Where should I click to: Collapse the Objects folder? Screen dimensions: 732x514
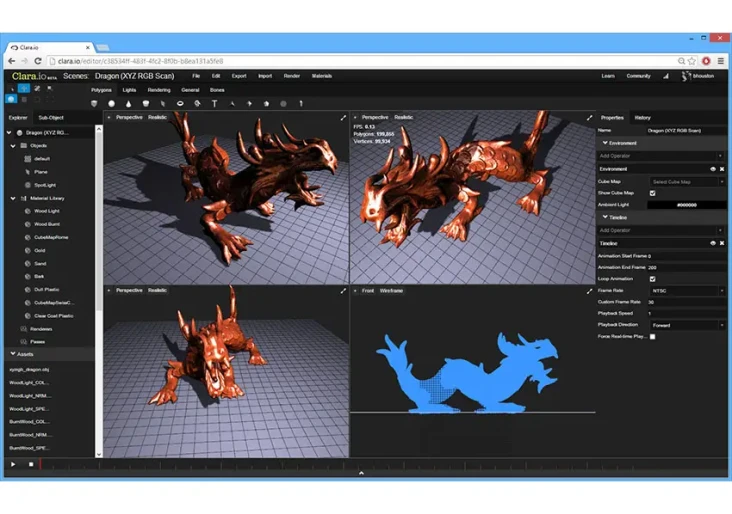tap(13, 146)
